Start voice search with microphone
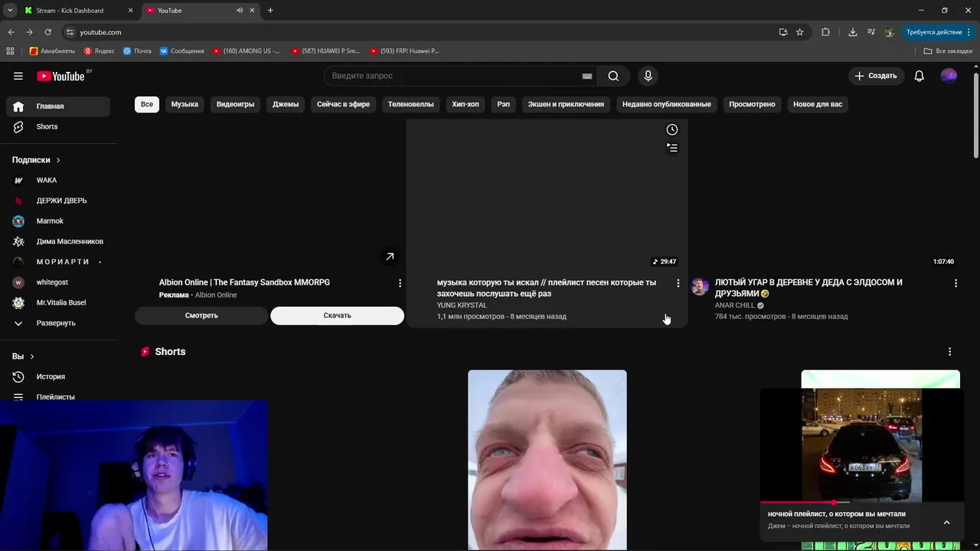Screen dimensions: 980x551 point(648,76)
